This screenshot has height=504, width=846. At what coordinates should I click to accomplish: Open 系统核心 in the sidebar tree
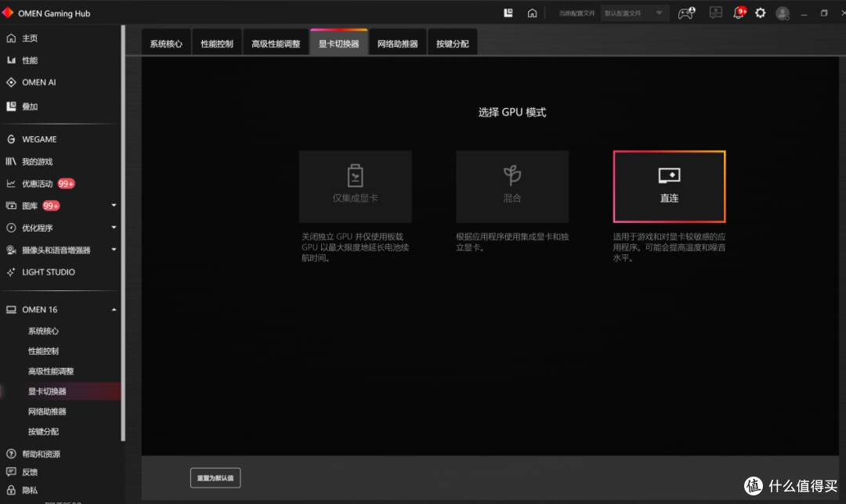[44, 331]
